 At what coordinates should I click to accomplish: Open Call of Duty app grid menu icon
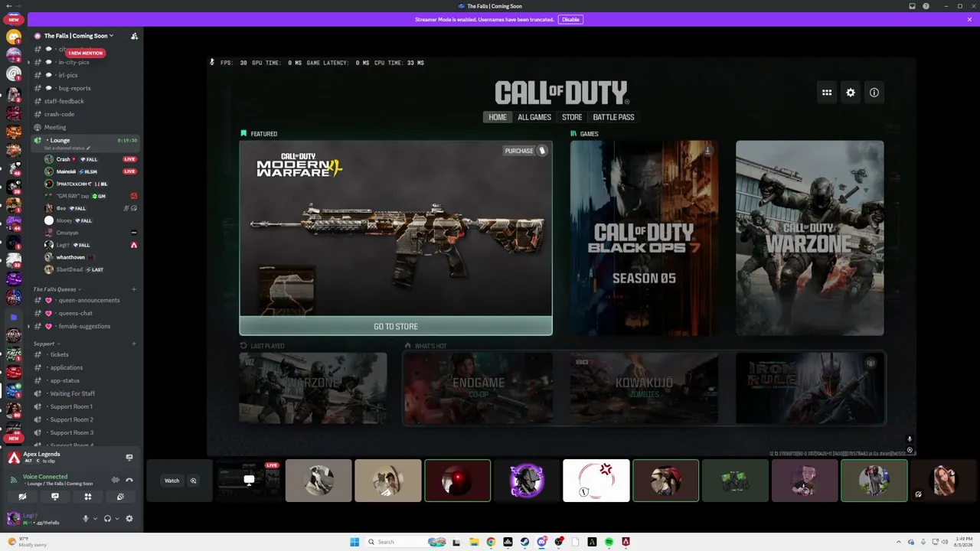click(827, 93)
